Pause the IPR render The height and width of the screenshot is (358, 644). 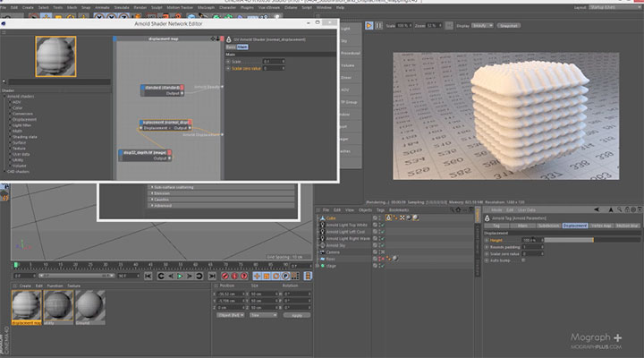coord(378,25)
